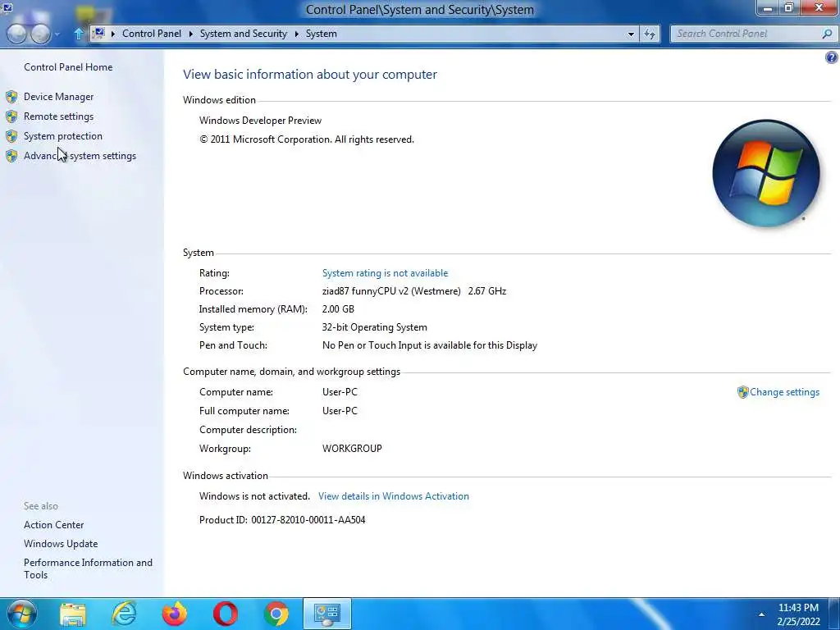Open the Start menu orb
Viewport: 840px width, 630px height.
[21, 614]
